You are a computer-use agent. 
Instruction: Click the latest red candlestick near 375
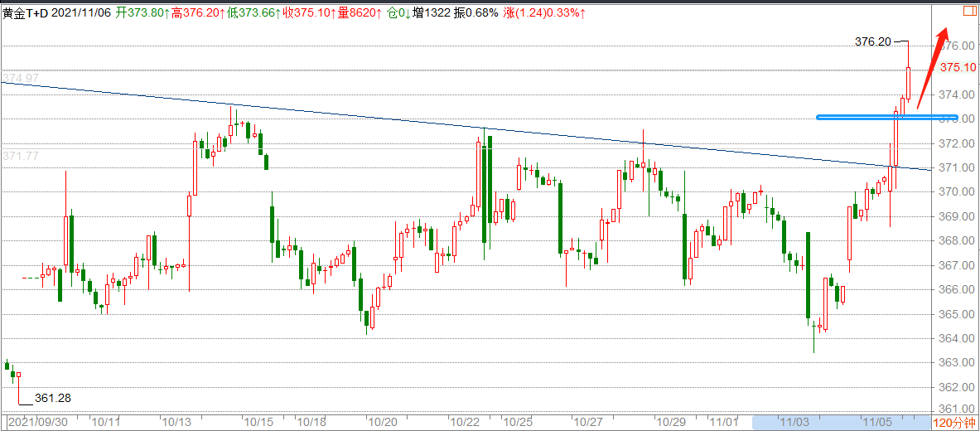909,83
